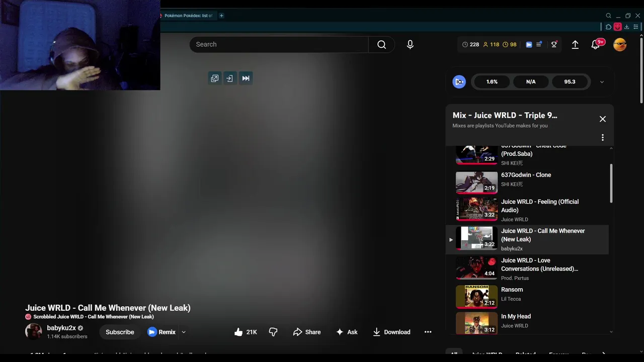
Task: Click the 1.6% stat pill
Action: [492, 81]
